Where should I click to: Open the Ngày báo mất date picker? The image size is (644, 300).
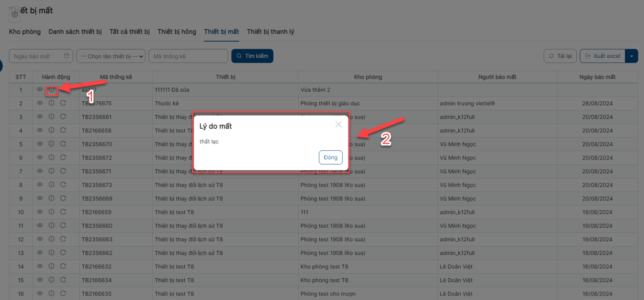pyautogui.click(x=41, y=56)
